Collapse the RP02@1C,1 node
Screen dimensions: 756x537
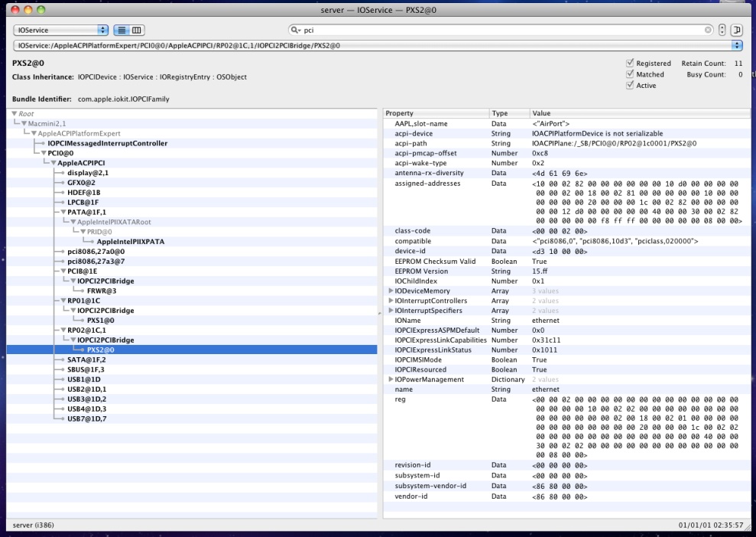point(63,330)
